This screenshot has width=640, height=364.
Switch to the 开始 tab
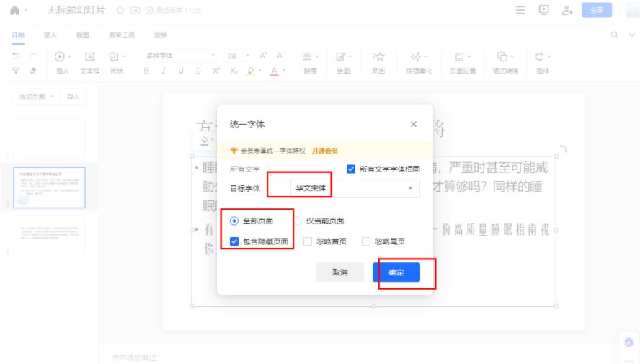point(18,35)
